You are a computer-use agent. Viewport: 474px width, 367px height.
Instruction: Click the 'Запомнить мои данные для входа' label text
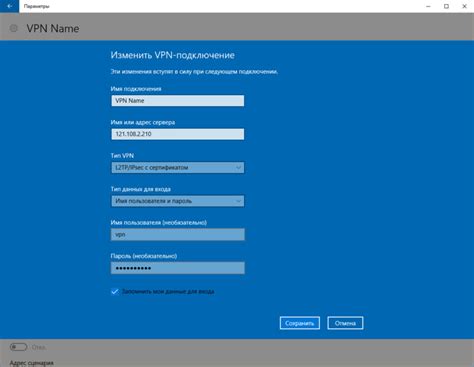(168, 292)
